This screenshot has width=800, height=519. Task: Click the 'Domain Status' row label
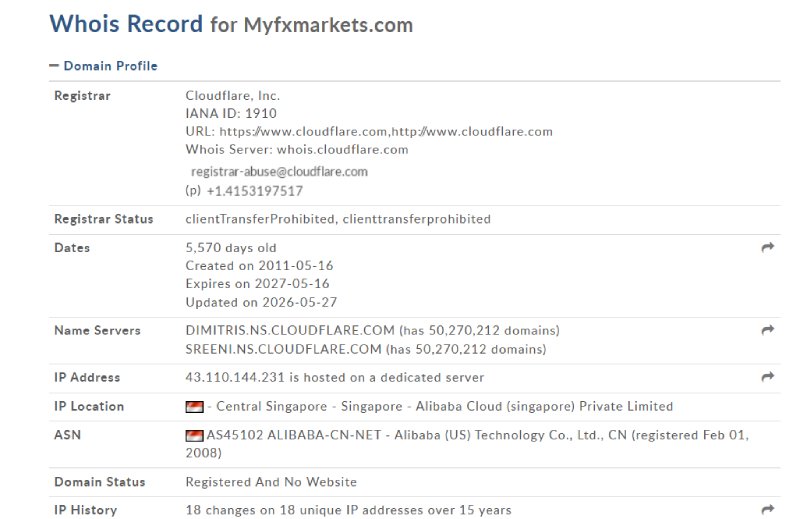click(99, 482)
